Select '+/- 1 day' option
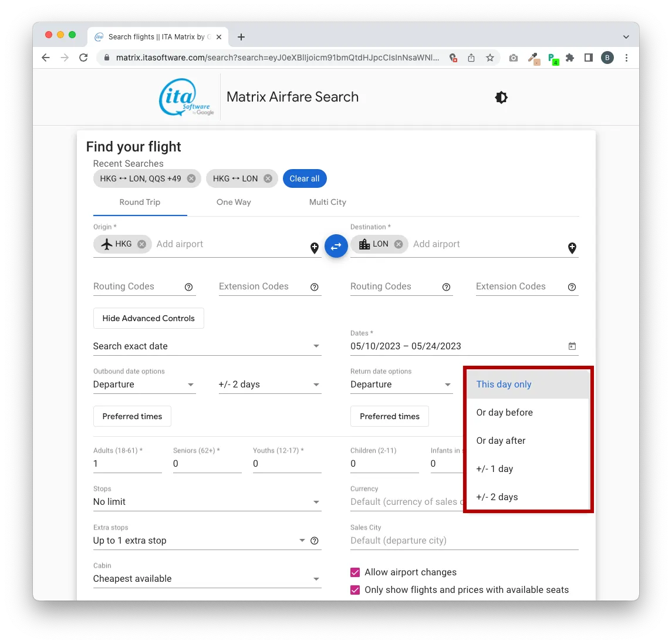This screenshot has height=644, width=672. (528, 469)
